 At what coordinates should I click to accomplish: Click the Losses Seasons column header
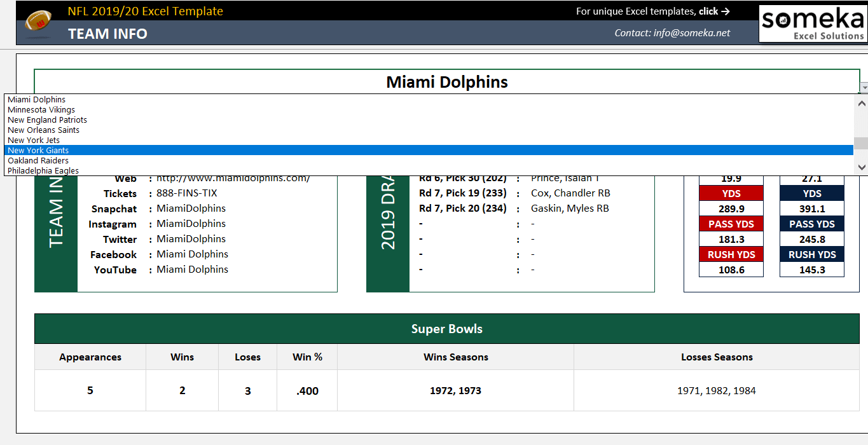[717, 357]
